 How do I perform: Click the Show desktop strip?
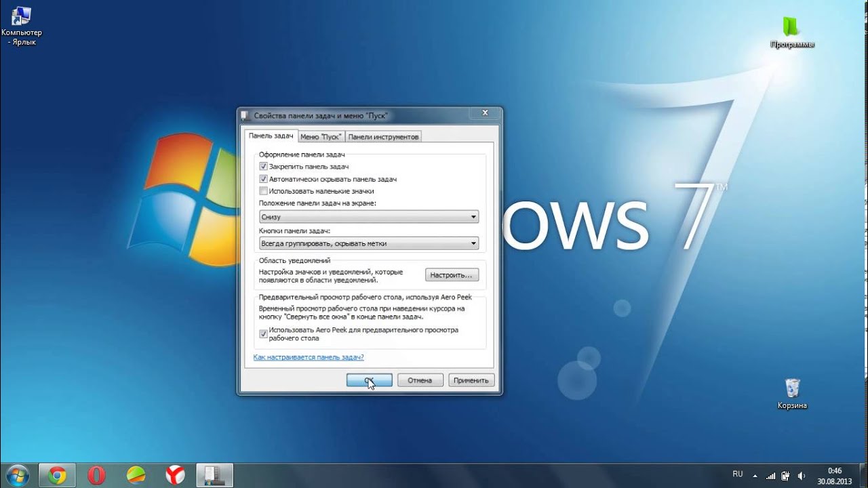tap(863, 476)
